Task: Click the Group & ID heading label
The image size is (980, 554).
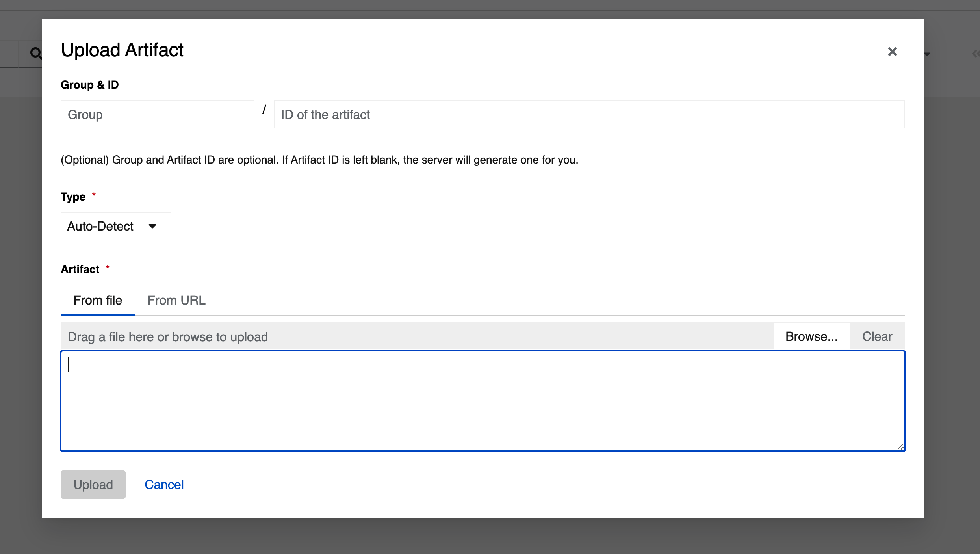Action: 90,85
